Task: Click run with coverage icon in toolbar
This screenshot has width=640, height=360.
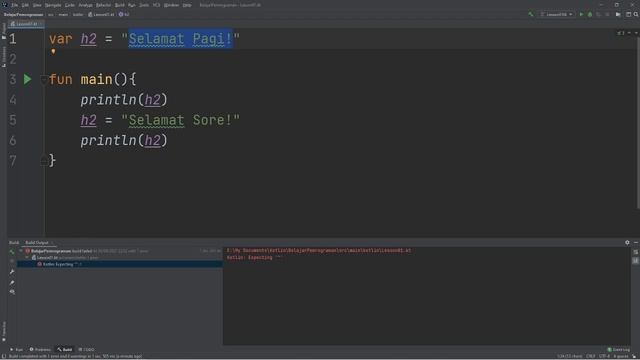Action: [598, 14]
